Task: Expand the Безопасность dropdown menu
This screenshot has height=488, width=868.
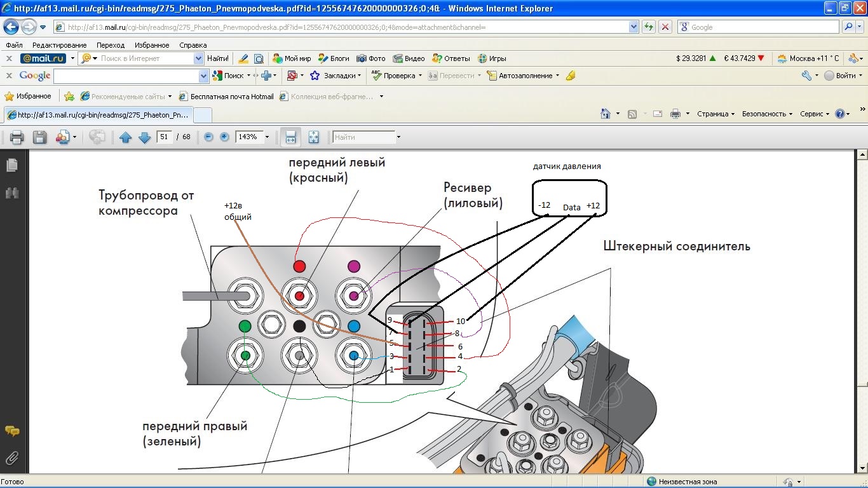Action: pyautogui.click(x=767, y=114)
